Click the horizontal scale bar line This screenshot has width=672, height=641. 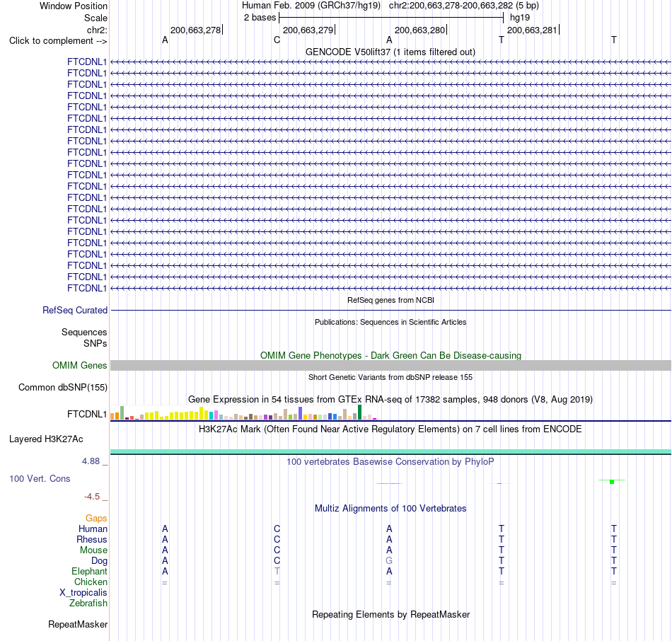pos(391,18)
